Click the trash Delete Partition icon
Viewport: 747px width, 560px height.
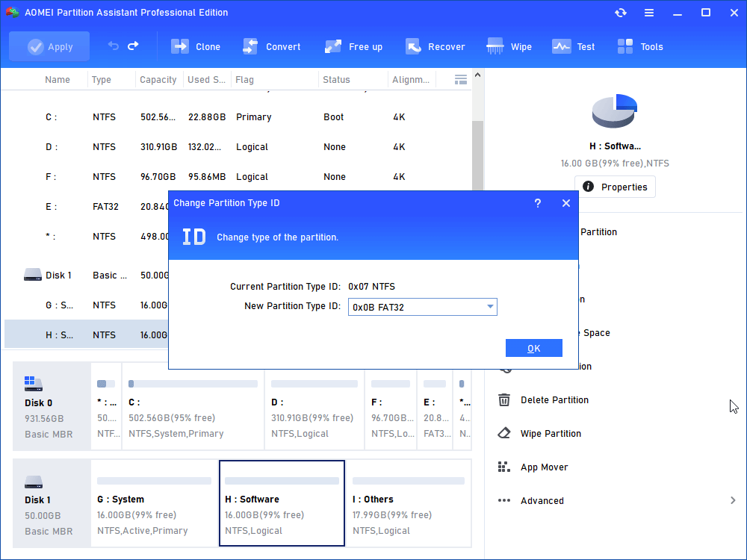[504, 399]
